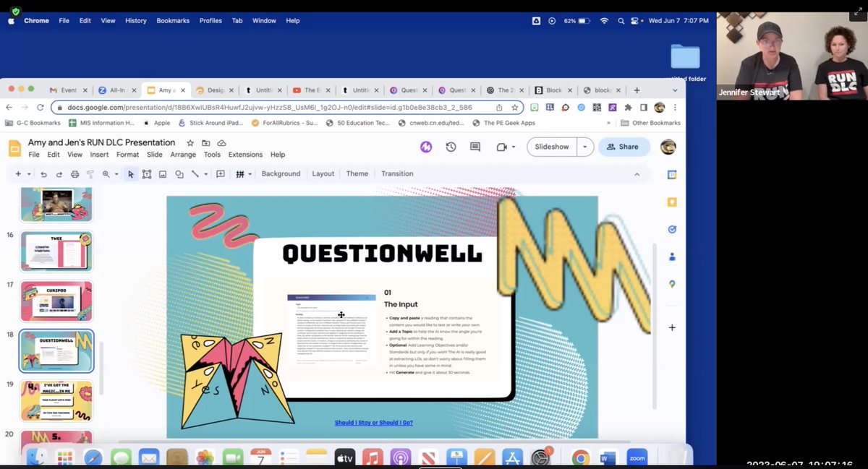Select the Text box tool
Viewport: 868px width, 469px height.
click(147, 174)
